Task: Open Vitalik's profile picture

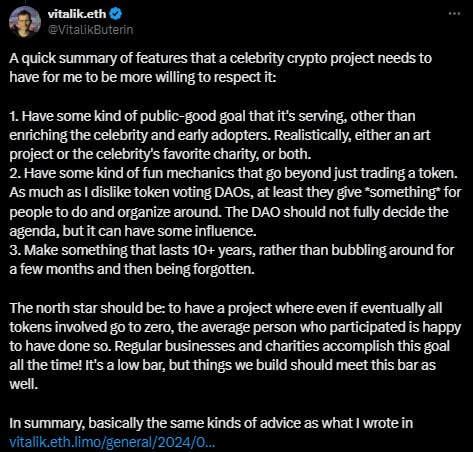Action: point(25,22)
